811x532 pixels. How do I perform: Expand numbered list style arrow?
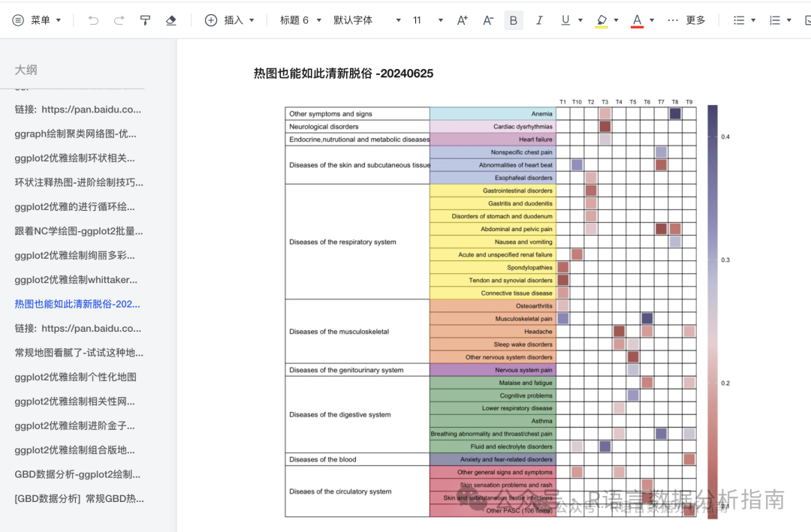(x=788, y=20)
